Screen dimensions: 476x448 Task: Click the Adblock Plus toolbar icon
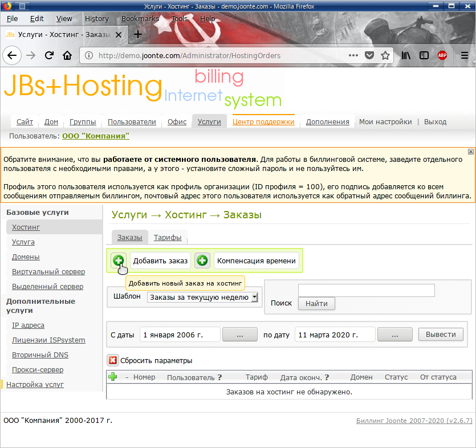click(442, 55)
